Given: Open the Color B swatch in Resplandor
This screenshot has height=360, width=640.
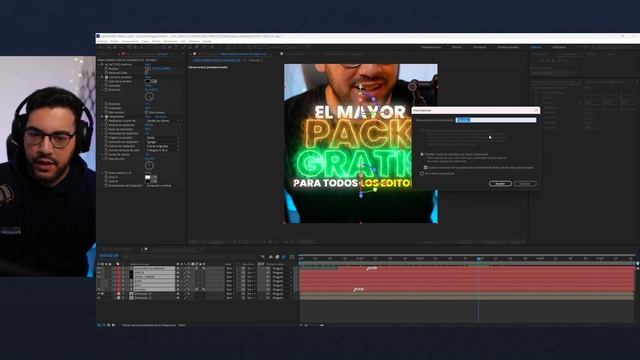Looking at the screenshot, I should coord(148,181).
